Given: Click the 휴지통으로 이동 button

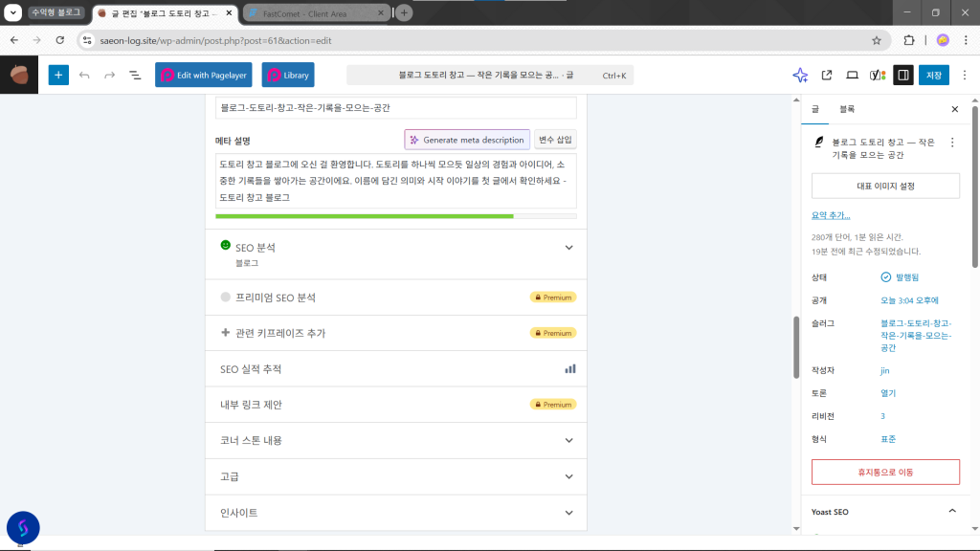Looking at the screenshot, I should [x=884, y=472].
